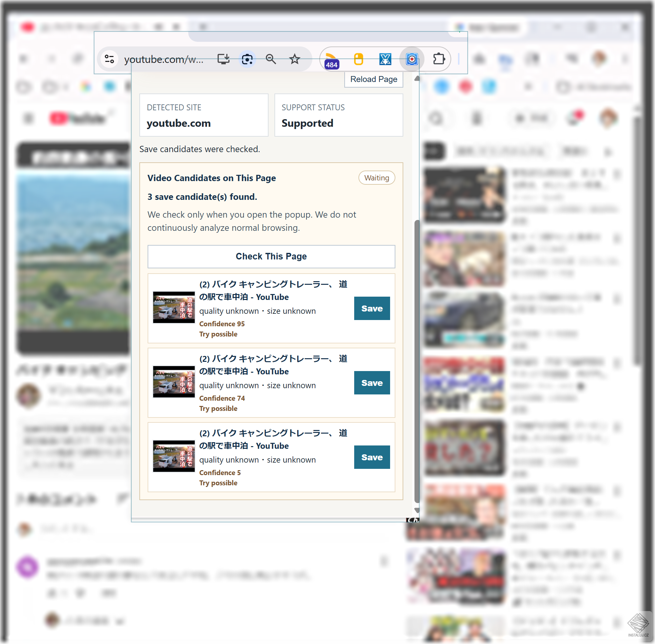Click the popup scrollbar thumb
This screenshot has width=655, height=644.
tap(417, 361)
